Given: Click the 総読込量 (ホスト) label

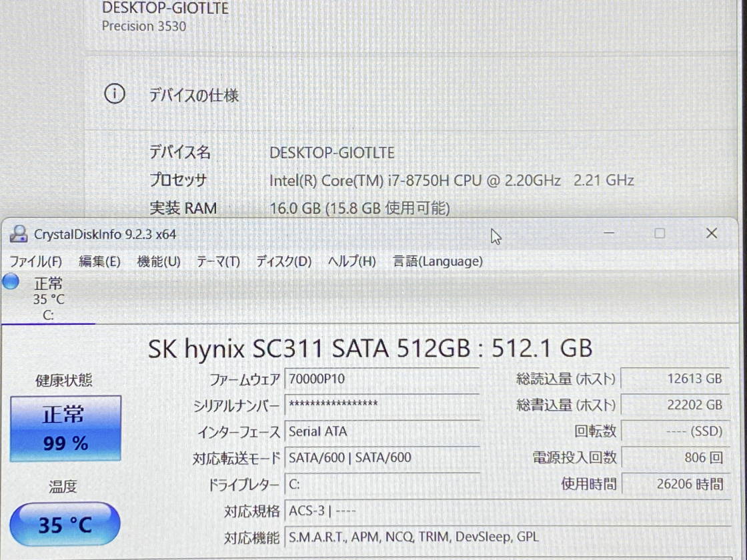Looking at the screenshot, I should 566,379.
